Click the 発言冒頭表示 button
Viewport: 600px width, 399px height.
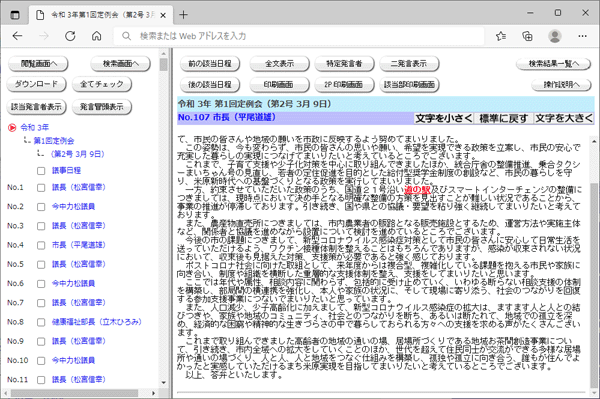[102, 107]
